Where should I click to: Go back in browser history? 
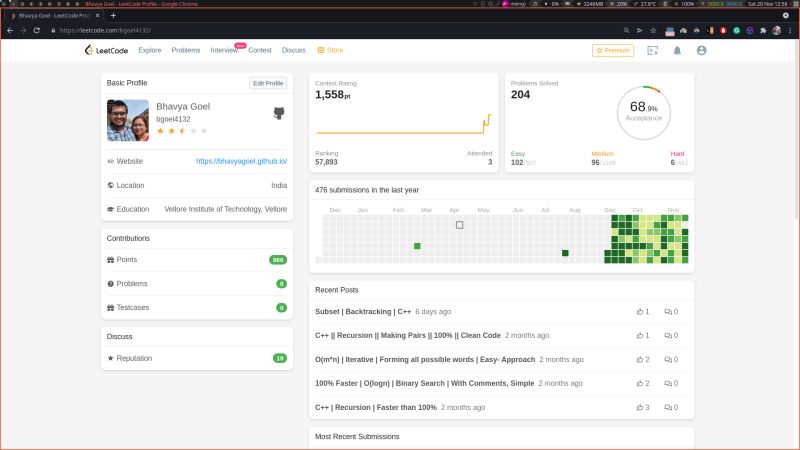[10, 31]
